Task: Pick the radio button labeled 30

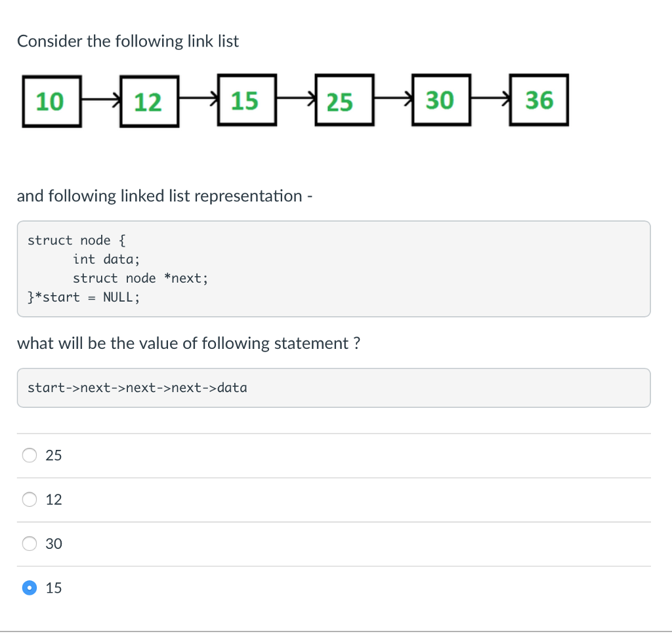Action: [29, 543]
